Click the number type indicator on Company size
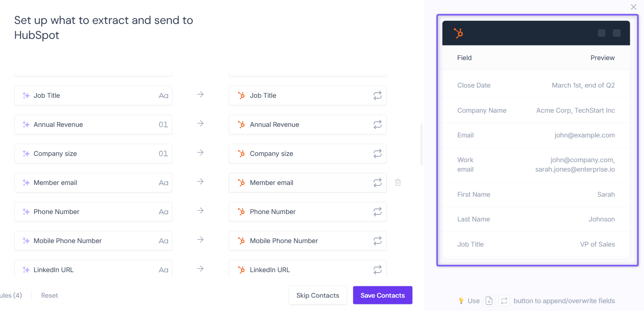The height and width of the screenshot is (311, 644). tap(163, 154)
